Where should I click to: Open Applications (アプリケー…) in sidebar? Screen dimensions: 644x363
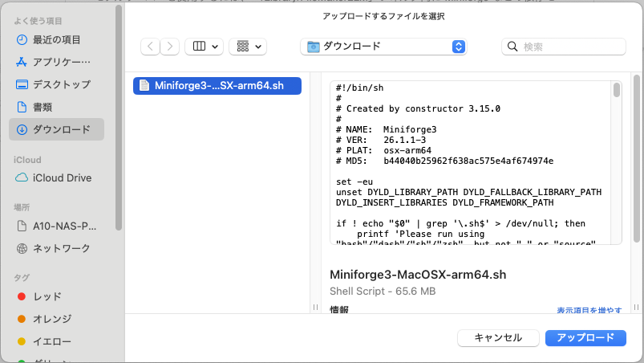coord(56,62)
